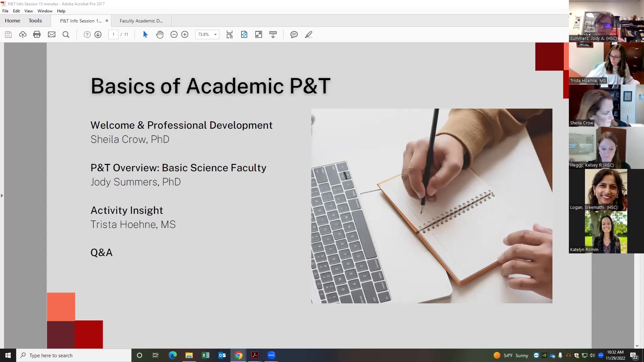Click the Add comment speech bubble
Image resolution: width=644 pixels, height=362 pixels.
(294, 35)
